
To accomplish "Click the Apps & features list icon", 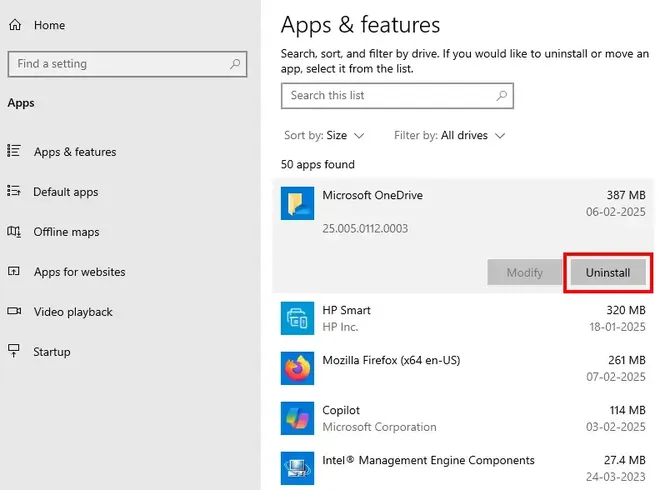I will click(13, 151).
